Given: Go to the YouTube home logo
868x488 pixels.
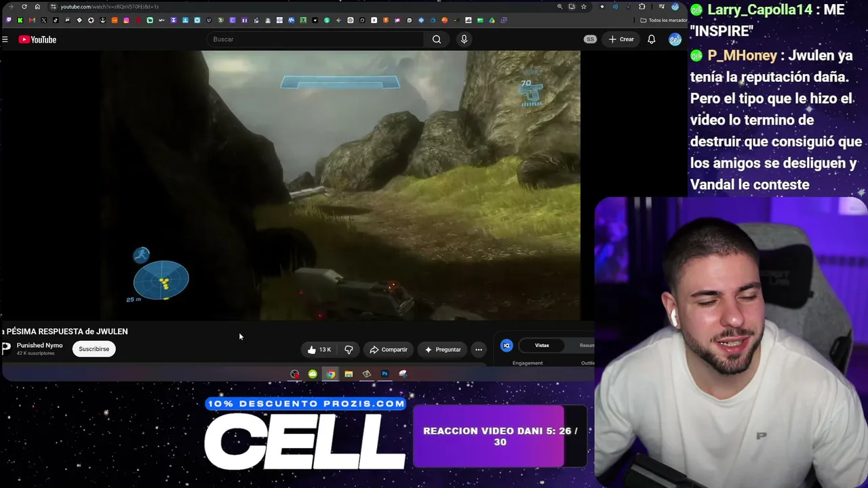Looking at the screenshot, I should tap(37, 39).
